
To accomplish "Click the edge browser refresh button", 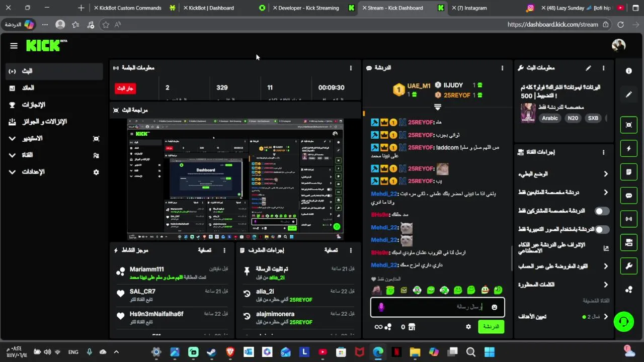I will 620,24.
